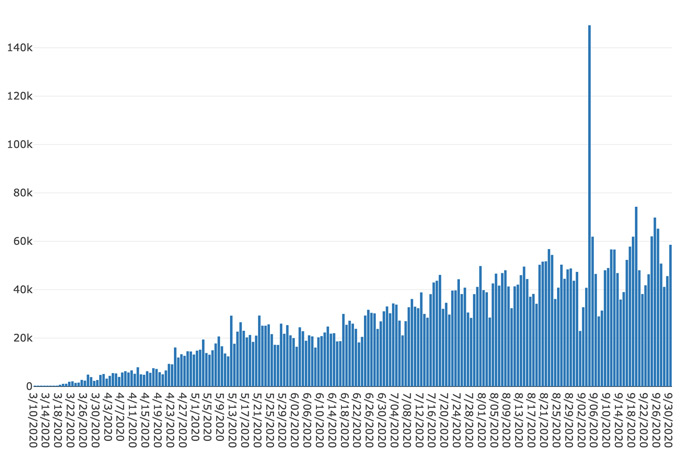Select the 100k y-axis tick label
680x458 pixels.
tap(20, 144)
